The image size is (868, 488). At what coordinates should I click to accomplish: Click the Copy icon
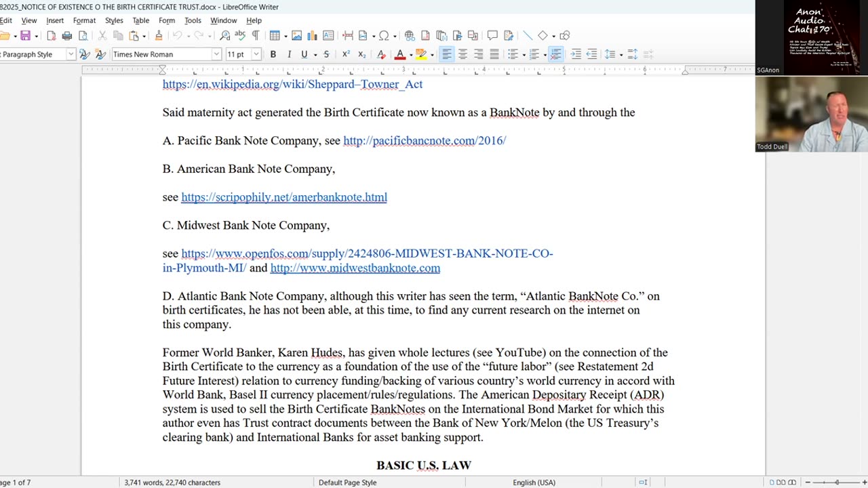(118, 36)
